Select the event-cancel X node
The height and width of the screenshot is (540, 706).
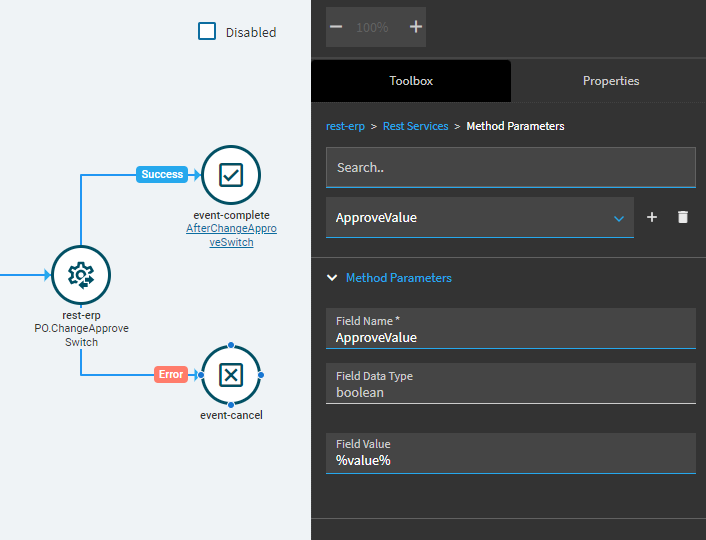tap(231, 375)
